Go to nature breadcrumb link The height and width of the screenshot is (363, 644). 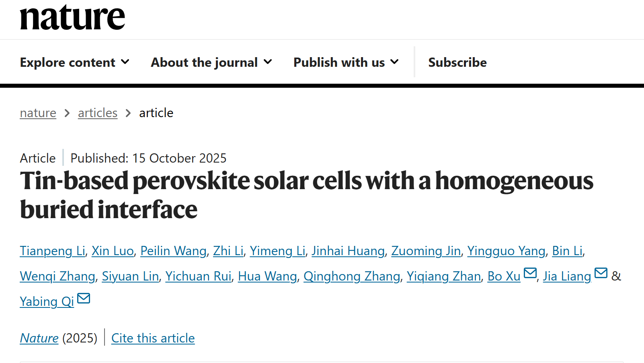click(38, 113)
